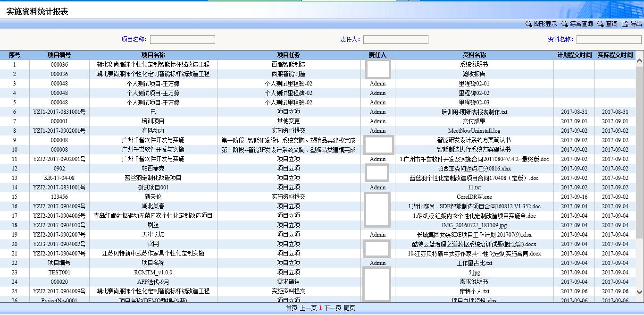The width and height of the screenshot is (644, 315).
Task: Select the 资料名称 search input box
Action: [609, 40]
